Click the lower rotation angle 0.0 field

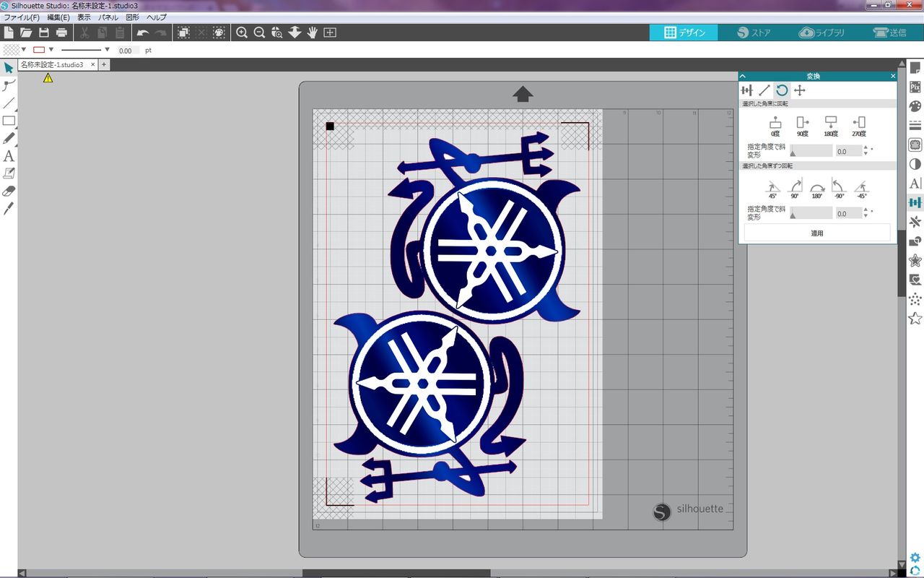tap(848, 213)
